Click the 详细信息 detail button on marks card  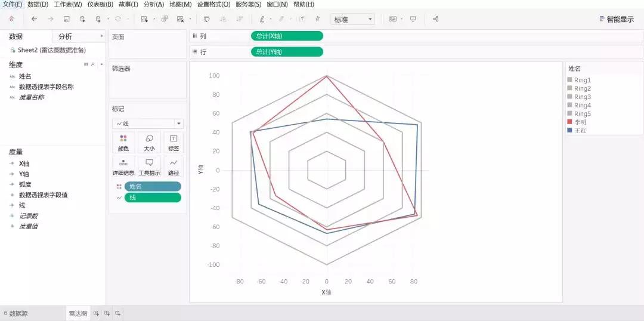[123, 166]
